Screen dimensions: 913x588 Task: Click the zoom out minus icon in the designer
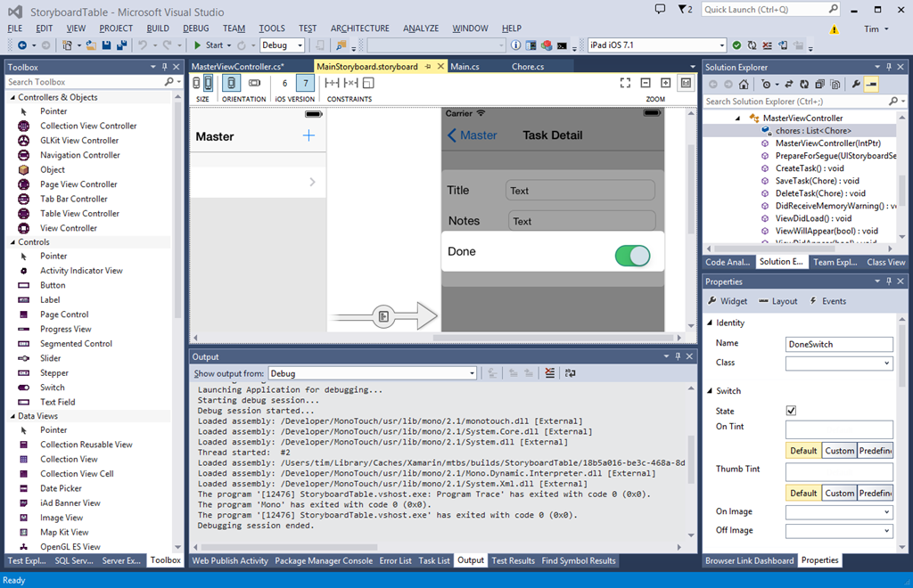point(646,83)
